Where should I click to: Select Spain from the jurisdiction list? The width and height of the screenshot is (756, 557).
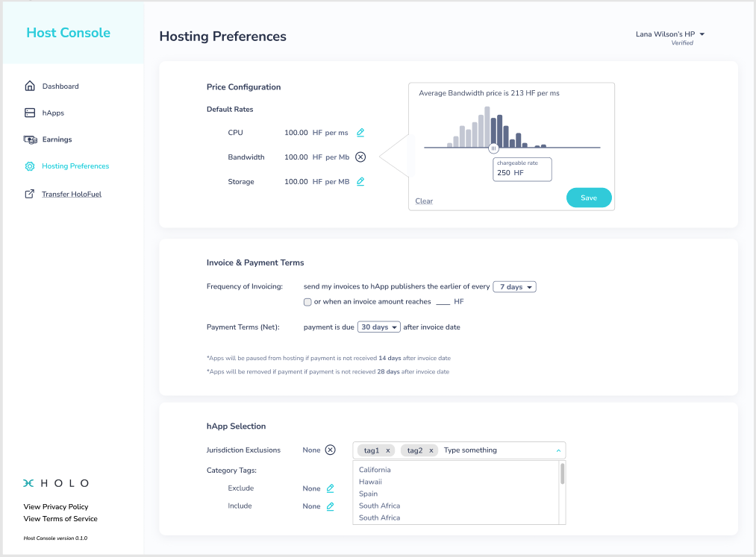[x=369, y=494]
